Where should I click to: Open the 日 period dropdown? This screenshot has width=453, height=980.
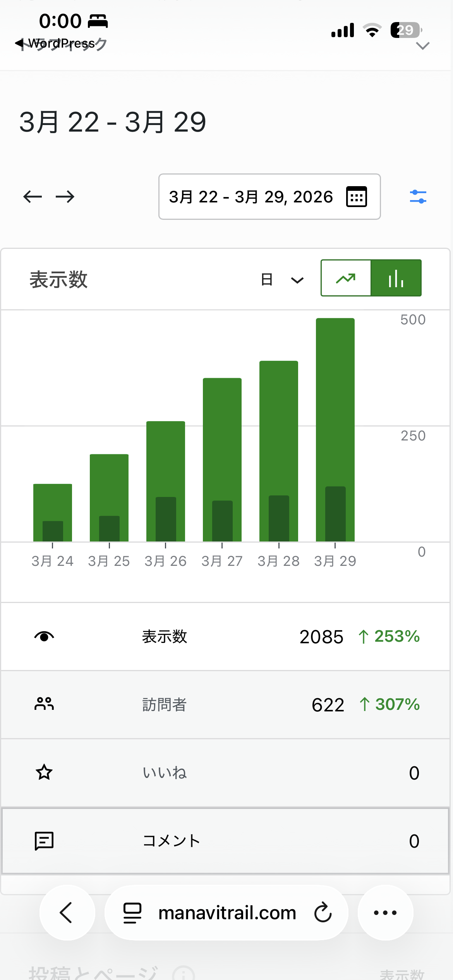point(282,279)
